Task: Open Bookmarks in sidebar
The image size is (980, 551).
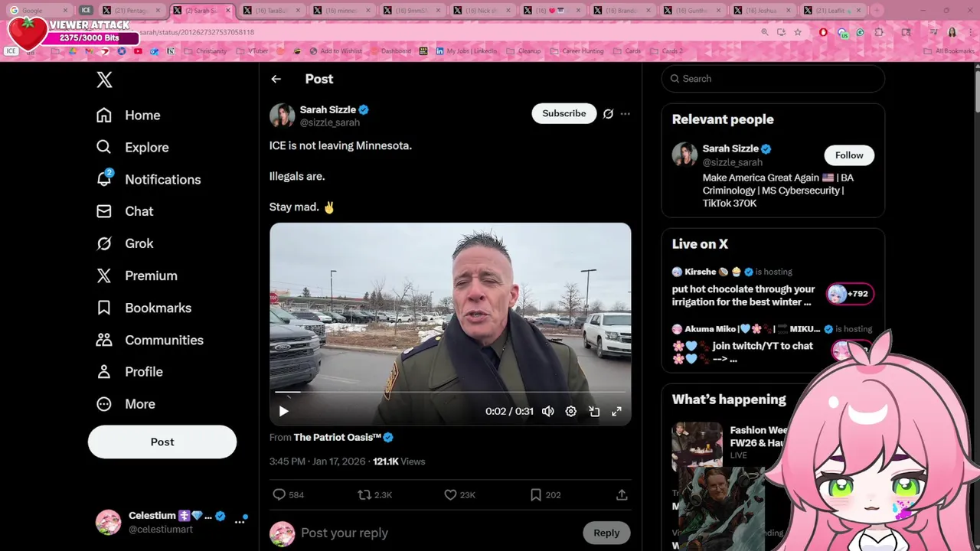Action: tap(143, 308)
